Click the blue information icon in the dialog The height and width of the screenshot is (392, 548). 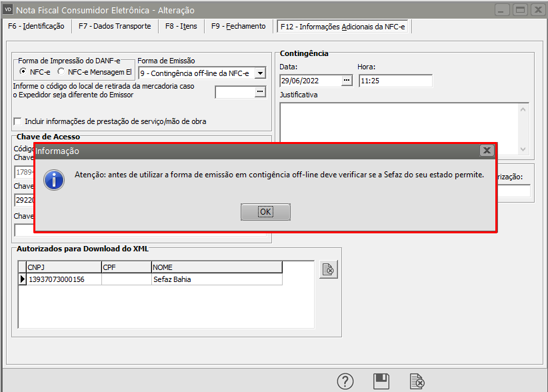pyautogui.click(x=54, y=180)
